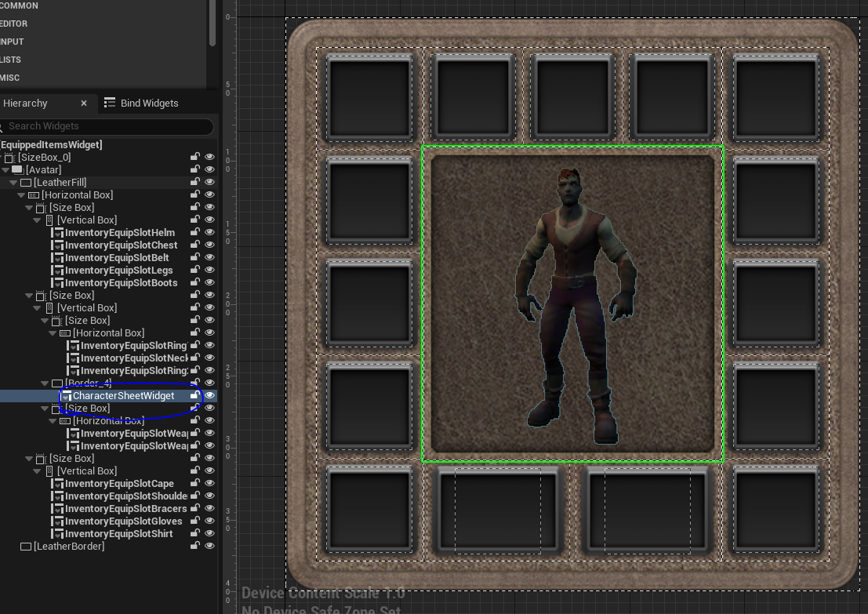Click the Search Widgets field
Image resolution: width=868 pixels, height=614 pixels.
(107, 126)
